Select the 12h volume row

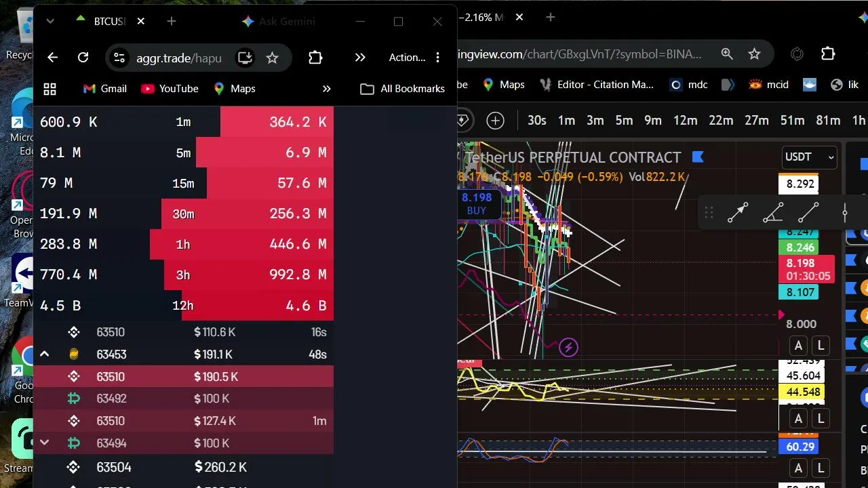tap(183, 305)
